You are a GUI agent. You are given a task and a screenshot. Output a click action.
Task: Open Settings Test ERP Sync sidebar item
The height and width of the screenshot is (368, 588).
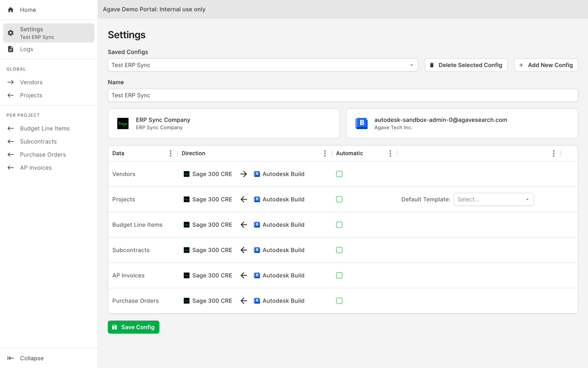pos(49,33)
